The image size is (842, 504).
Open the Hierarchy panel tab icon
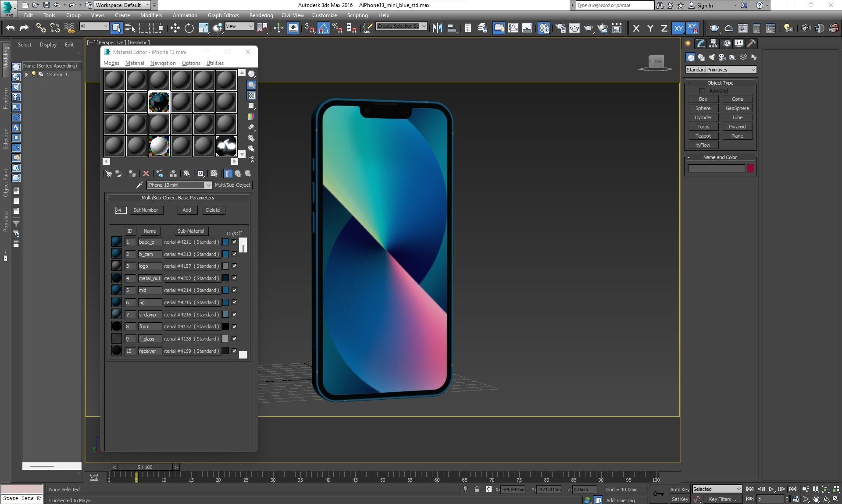pyautogui.click(x=713, y=43)
